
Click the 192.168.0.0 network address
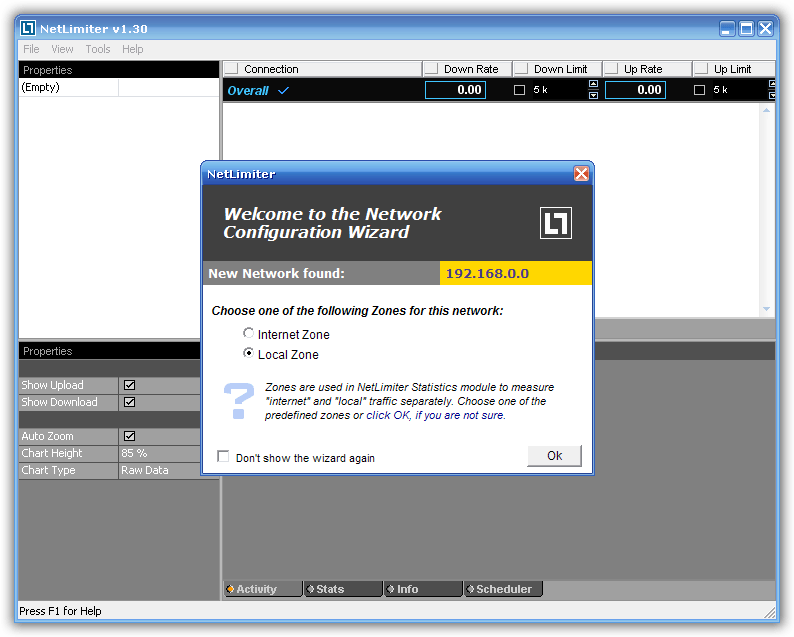coord(487,273)
